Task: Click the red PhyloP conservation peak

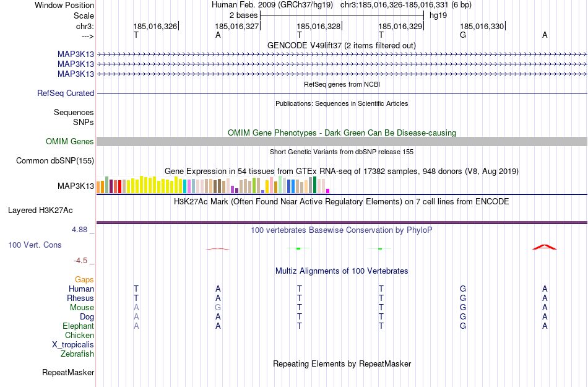Action: [x=545, y=247]
